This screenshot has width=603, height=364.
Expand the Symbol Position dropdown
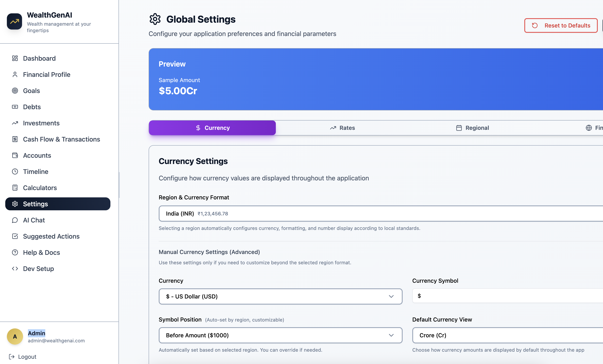280,335
